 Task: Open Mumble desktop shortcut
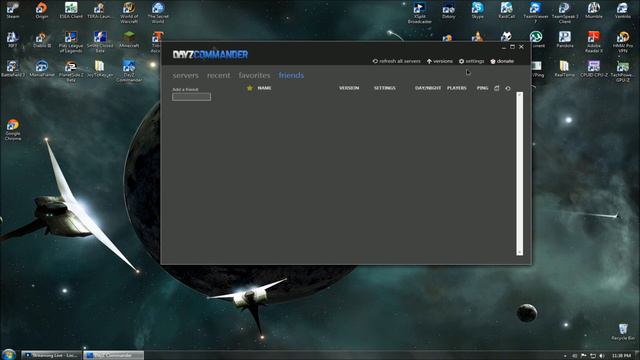click(593, 11)
